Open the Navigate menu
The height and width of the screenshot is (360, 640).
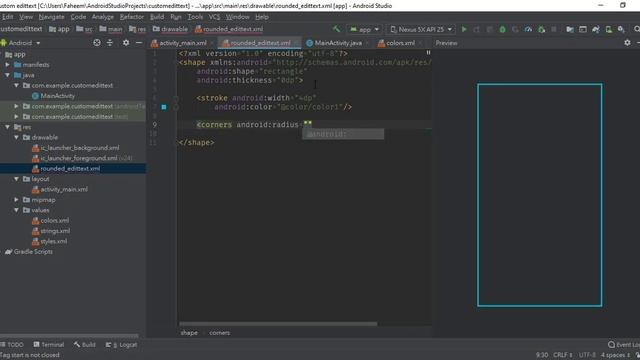51,17
